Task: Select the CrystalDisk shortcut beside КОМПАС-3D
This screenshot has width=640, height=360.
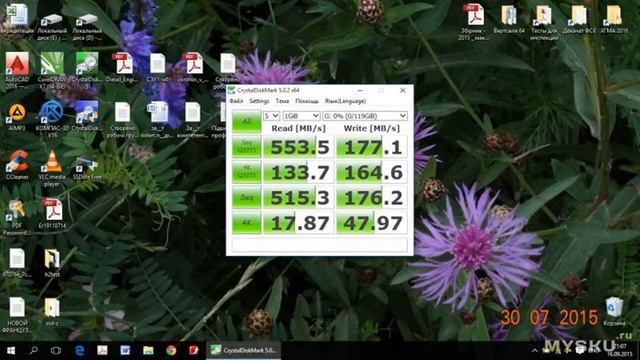Action: [x=87, y=116]
